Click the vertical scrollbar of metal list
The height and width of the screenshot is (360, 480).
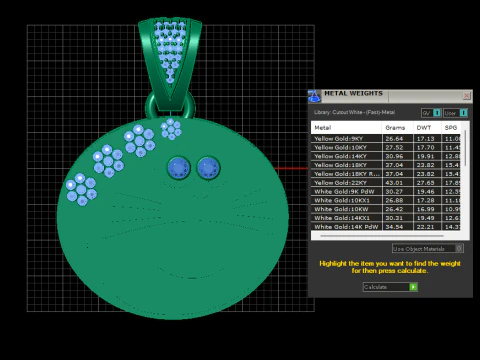(x=465, y=148)
